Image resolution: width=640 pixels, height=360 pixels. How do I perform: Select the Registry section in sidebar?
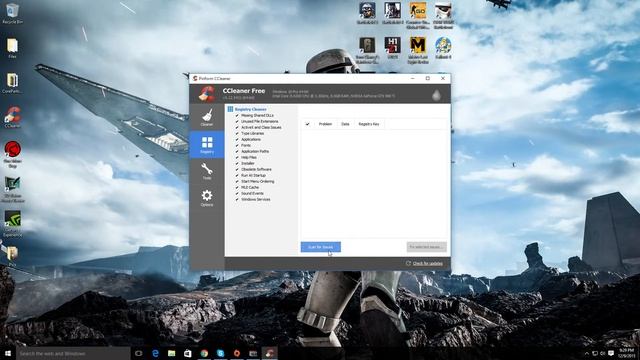pyautogui.click(x=207, y=144)
